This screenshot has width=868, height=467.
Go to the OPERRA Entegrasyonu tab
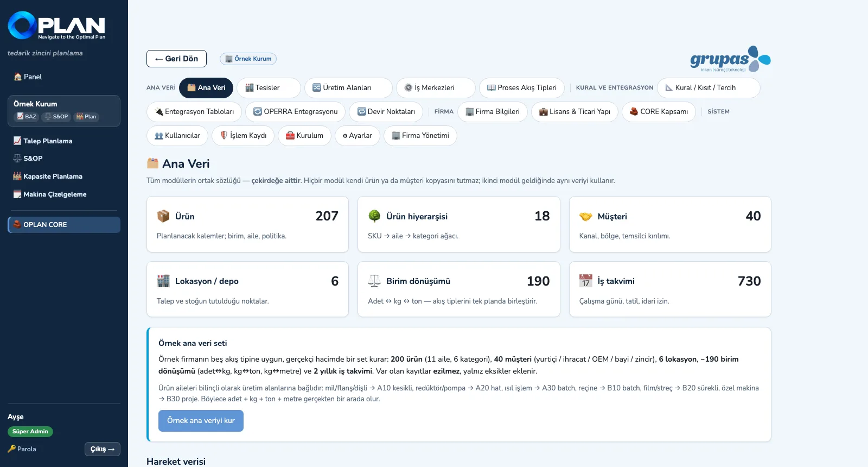(x=295, y=112)
